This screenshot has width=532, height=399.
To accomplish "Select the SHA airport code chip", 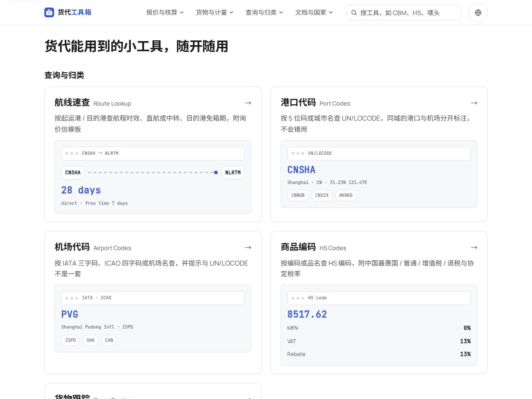I will (90, 340).
